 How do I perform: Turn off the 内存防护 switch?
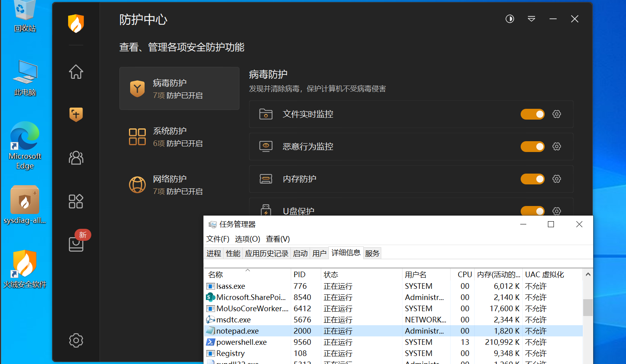532,179
